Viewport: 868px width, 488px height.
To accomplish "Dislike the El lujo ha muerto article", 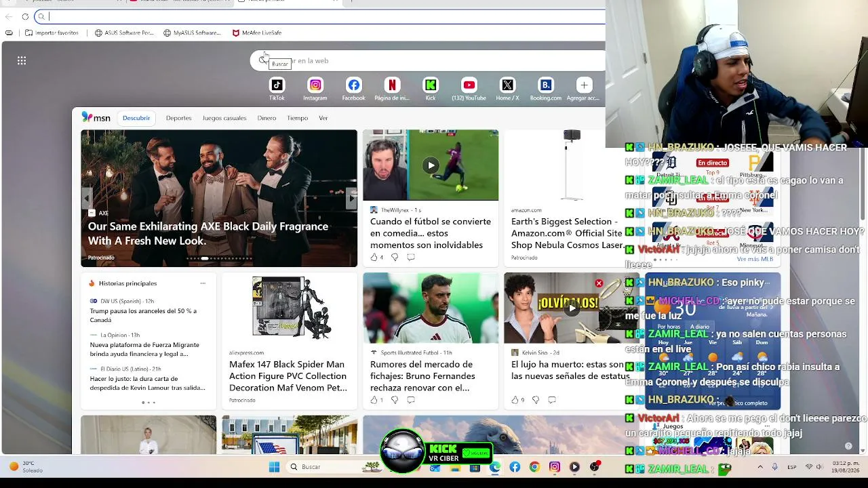I will tap(536, 400).
